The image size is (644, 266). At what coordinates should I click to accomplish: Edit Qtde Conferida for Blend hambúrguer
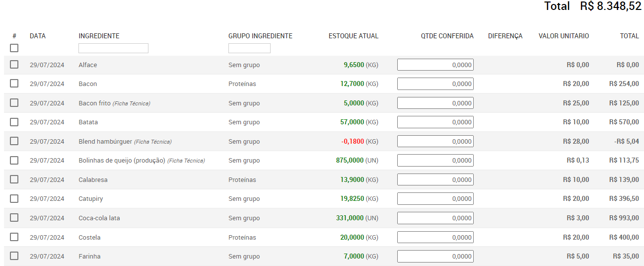click(435, 141)
